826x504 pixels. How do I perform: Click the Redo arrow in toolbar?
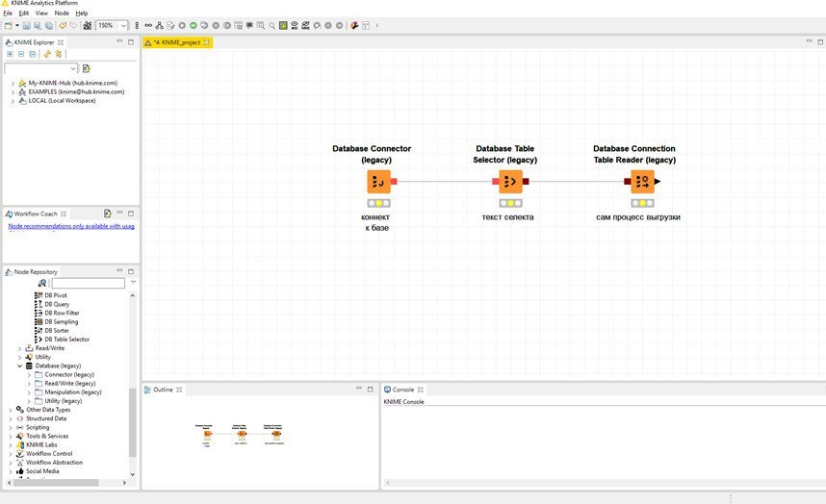pos(73,25)
